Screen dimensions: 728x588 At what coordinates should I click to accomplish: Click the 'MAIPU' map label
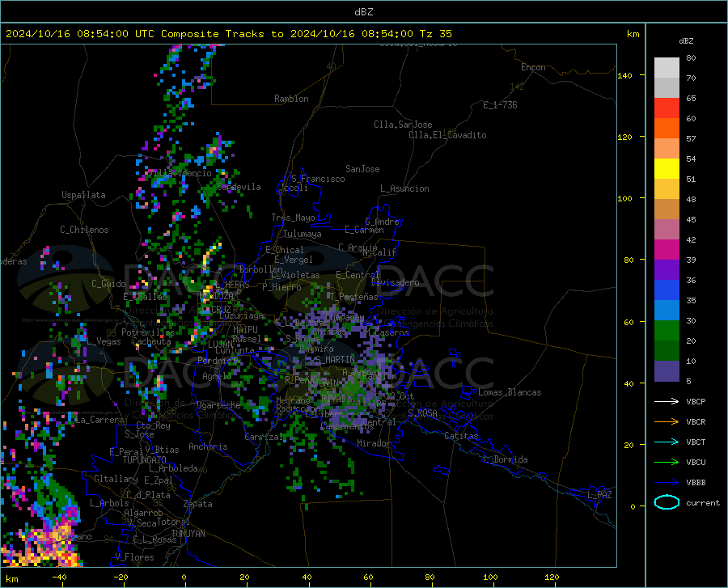245,330
